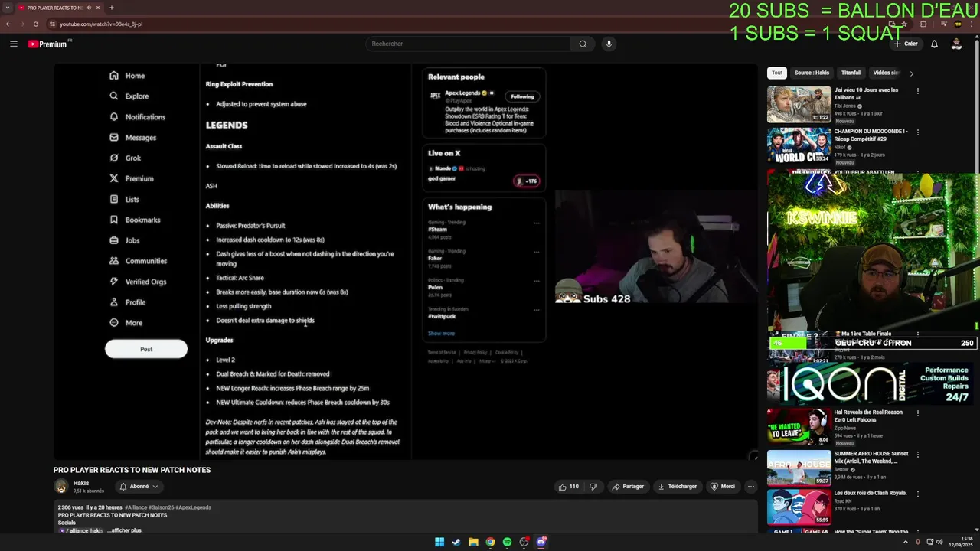The height and width of the screenshot is (551, 980).
Task: Open the CHAMPION DU MOOONDE video thumbnail
Action: click(799, 145)
